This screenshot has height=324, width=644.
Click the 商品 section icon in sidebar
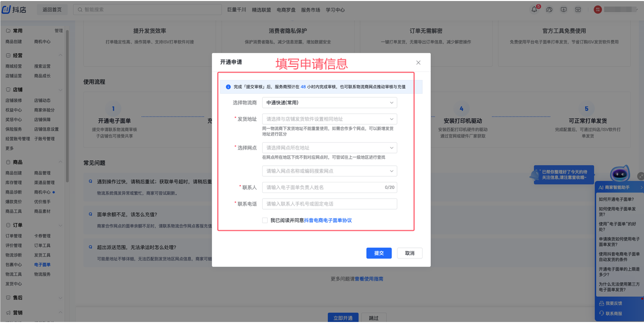click(x=8, y=162)
